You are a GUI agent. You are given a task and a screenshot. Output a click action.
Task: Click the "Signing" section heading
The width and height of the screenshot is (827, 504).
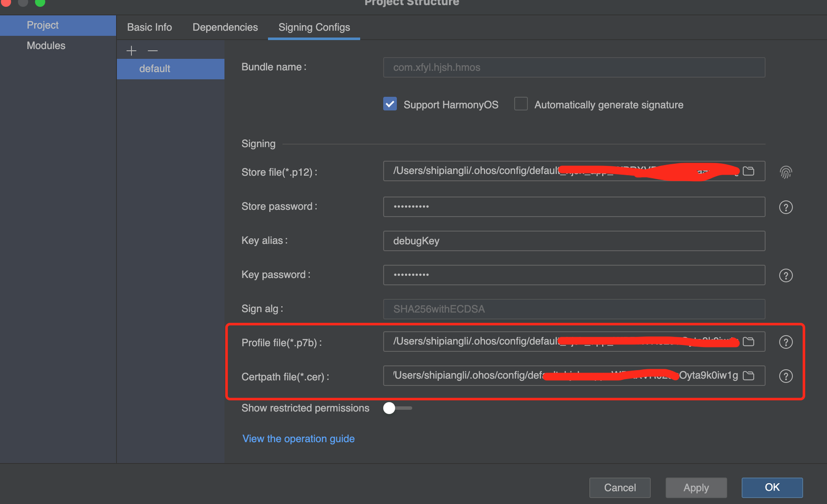[x=258, y=144]
